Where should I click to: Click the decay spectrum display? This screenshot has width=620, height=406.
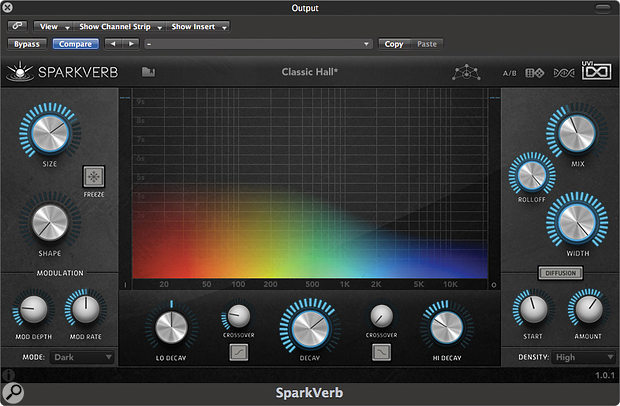click(310, 184)
